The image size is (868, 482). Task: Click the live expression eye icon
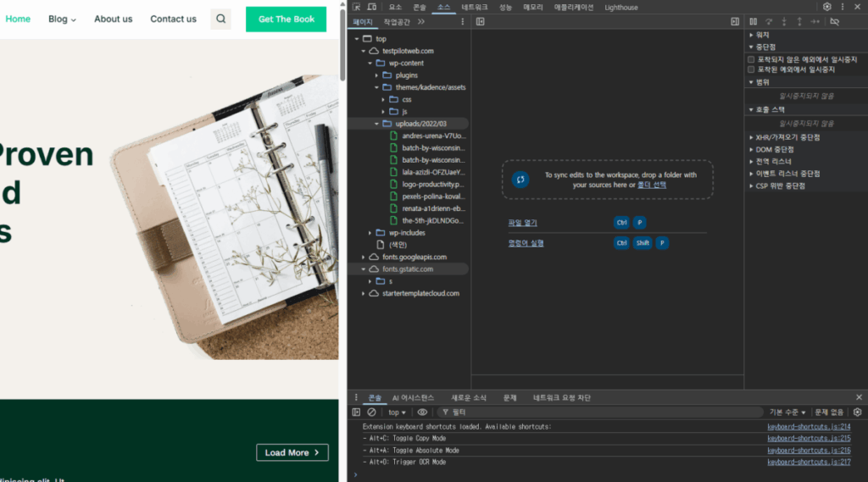(422, 413)
